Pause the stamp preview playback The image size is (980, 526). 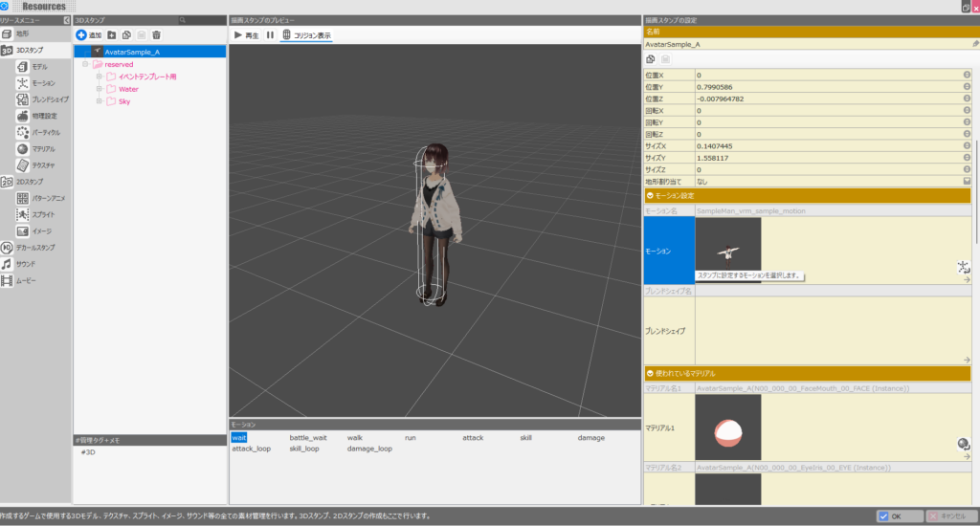click(x=270, y=35)
